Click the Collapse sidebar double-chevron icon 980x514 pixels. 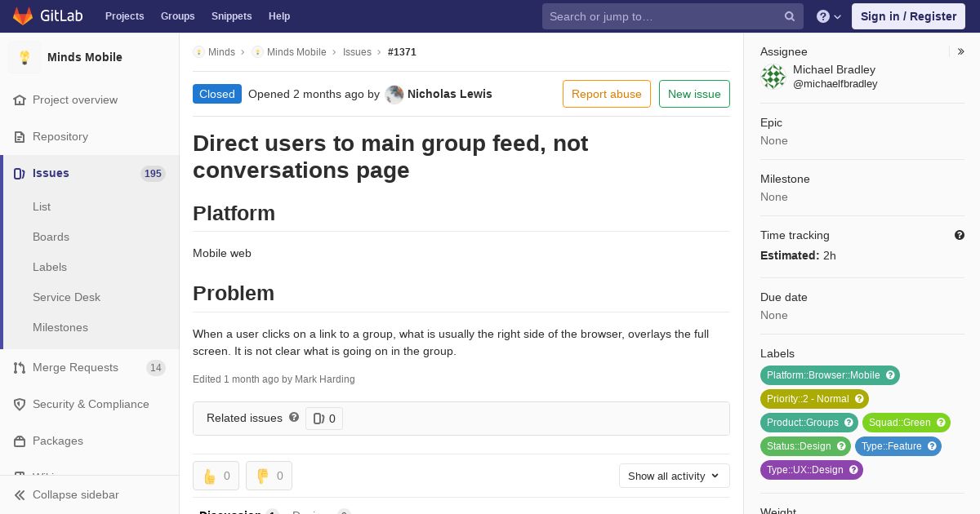coord(20,494)
